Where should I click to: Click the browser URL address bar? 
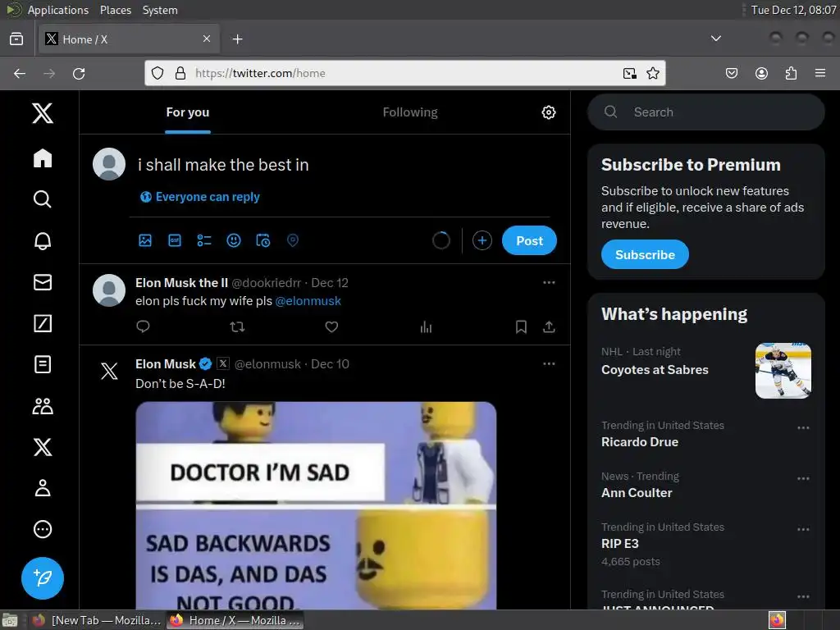(x=404, y=73)
